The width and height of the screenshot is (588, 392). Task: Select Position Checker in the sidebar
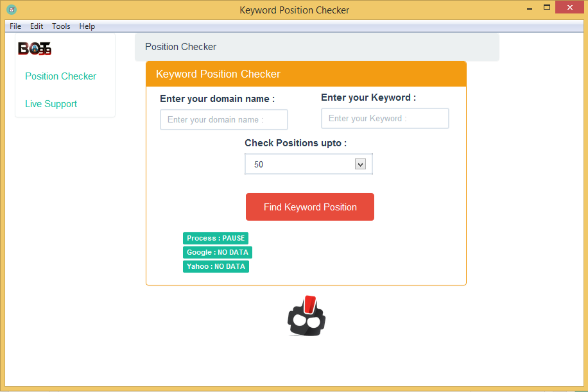[x=61, y=76]
